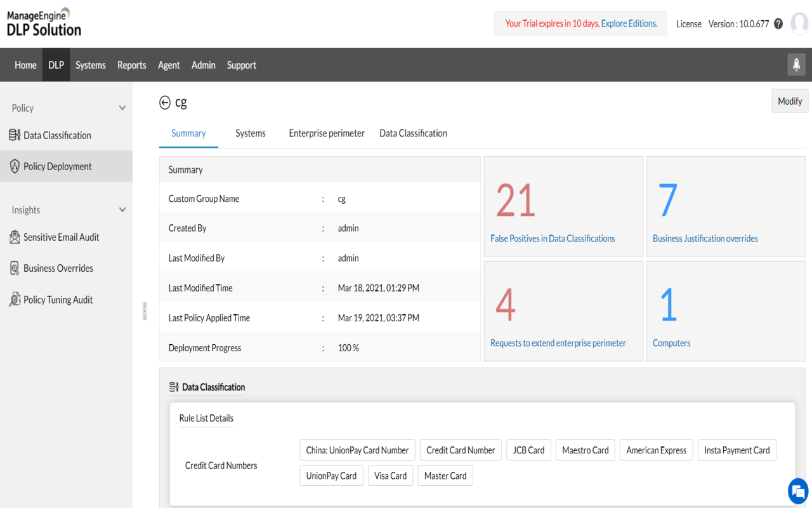Open the Admin menu

click(x=204, y=65)
